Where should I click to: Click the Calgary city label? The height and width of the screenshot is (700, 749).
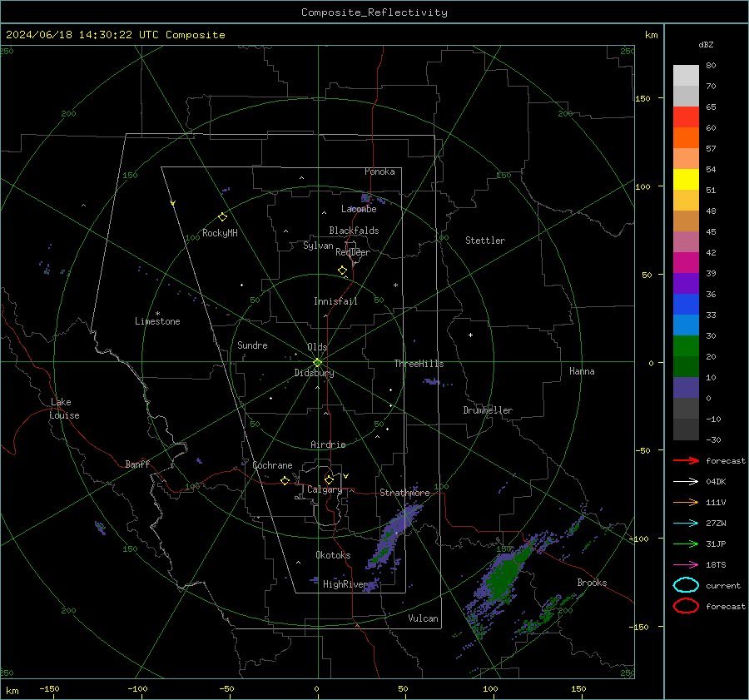325,489
